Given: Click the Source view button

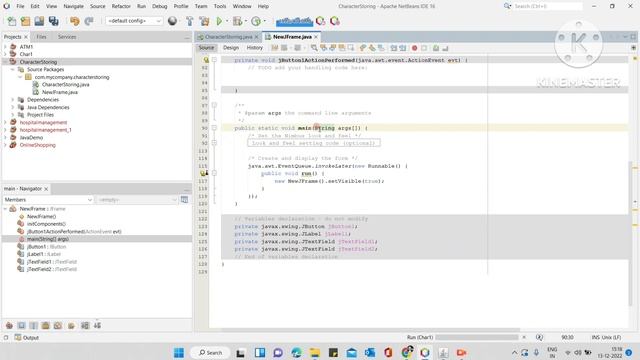Looking at the screenshot, I should (206, 48).
